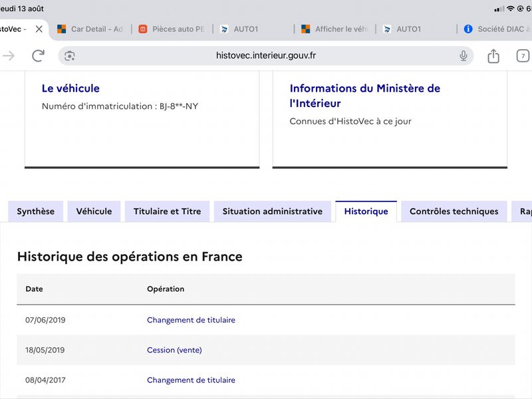
Task: Switch to the Afficher le véh browser tab
Action: [x=334, y=29]
